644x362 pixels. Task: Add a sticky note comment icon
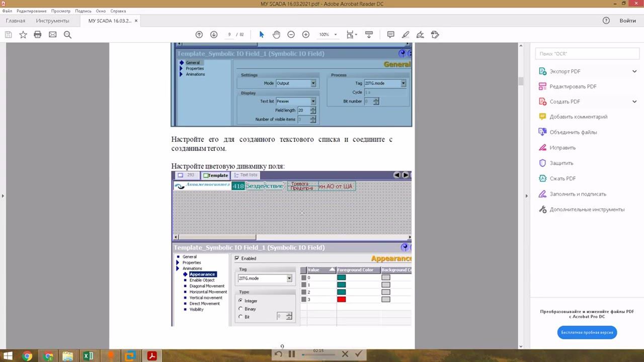pos(390,35)
